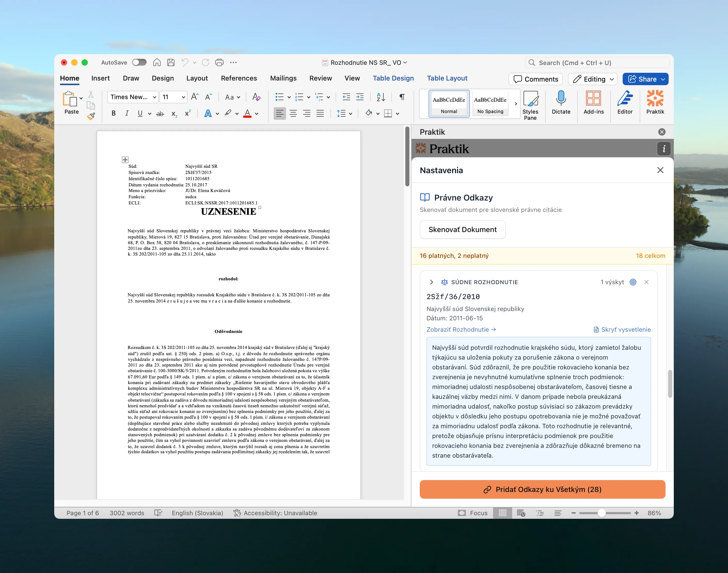
Task: Locate citation with target icon
Action: [633, 282]
